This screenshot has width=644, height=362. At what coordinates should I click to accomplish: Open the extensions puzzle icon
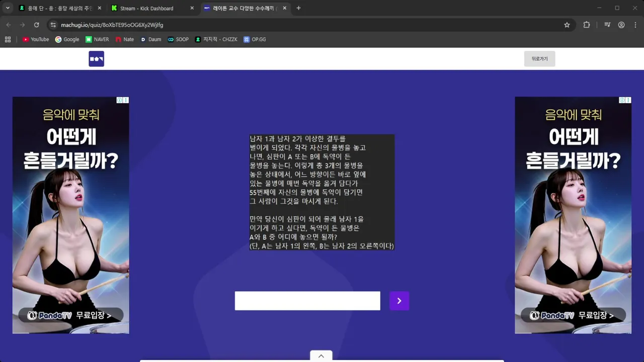pyautogui.click(x=587, y=25)
